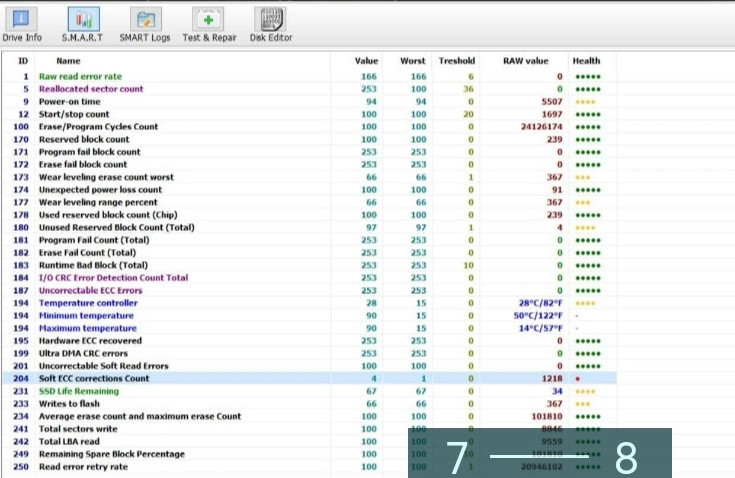Select the Reallocated sector count row
Viewport: 735px width, 478px height.
(x=90, y=89)
